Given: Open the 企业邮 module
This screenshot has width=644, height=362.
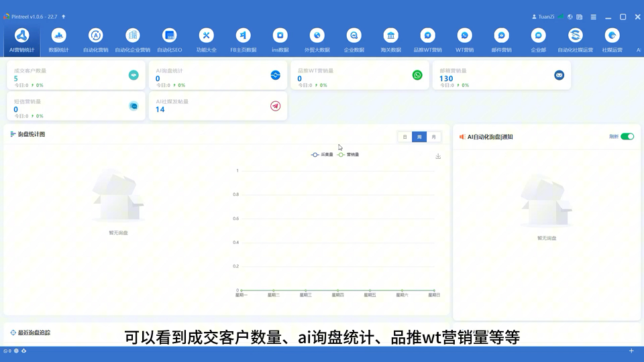Looking at the screenshot, I should [x=539, y=40].
